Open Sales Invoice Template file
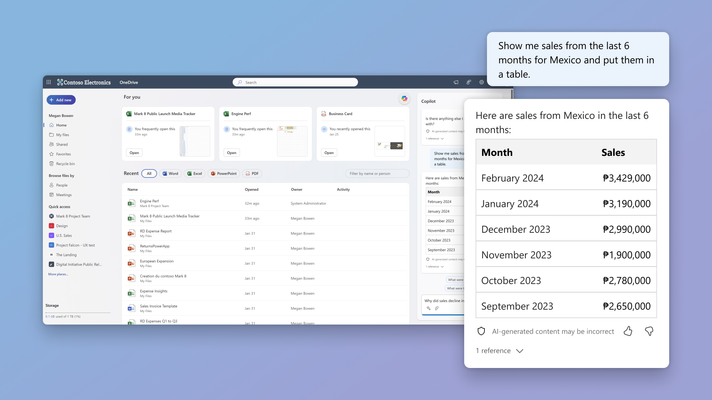Viewport: 712px width, 400px height. pos(158,306)
